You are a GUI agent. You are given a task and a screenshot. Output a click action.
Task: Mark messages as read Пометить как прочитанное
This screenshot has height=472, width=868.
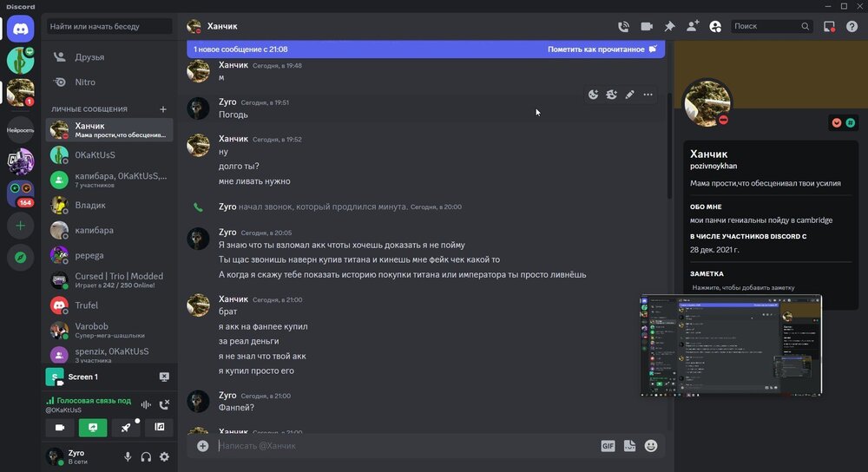tap(602, 49)
